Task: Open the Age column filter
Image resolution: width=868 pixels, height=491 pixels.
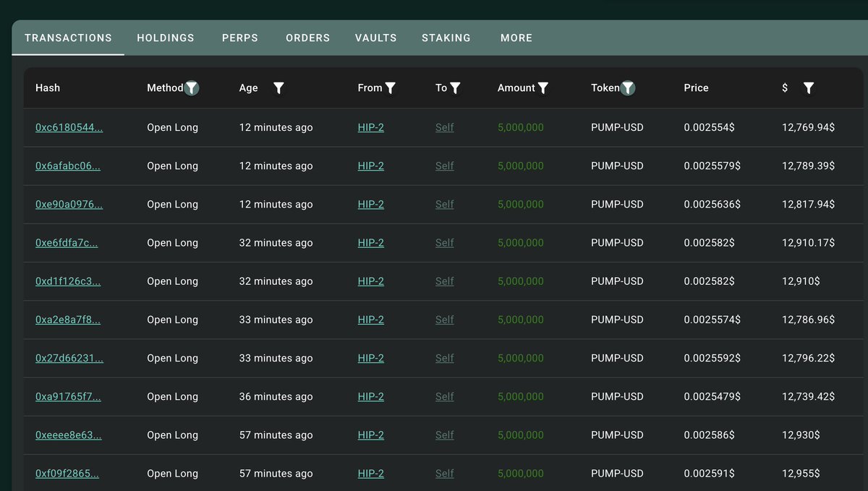Action: coord(278,88)
